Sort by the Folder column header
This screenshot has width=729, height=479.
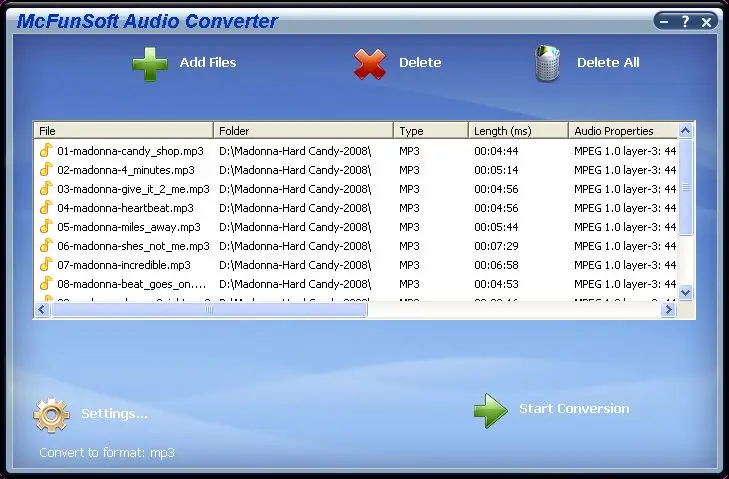click(x=303, y=131)
